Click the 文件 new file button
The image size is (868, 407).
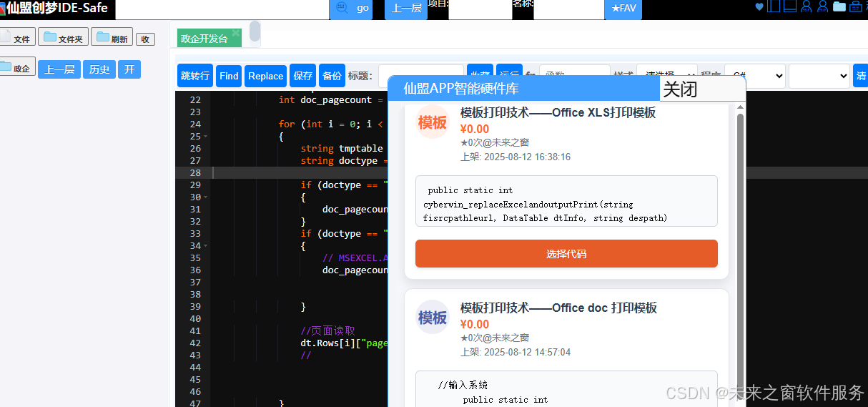pos(17,38)
